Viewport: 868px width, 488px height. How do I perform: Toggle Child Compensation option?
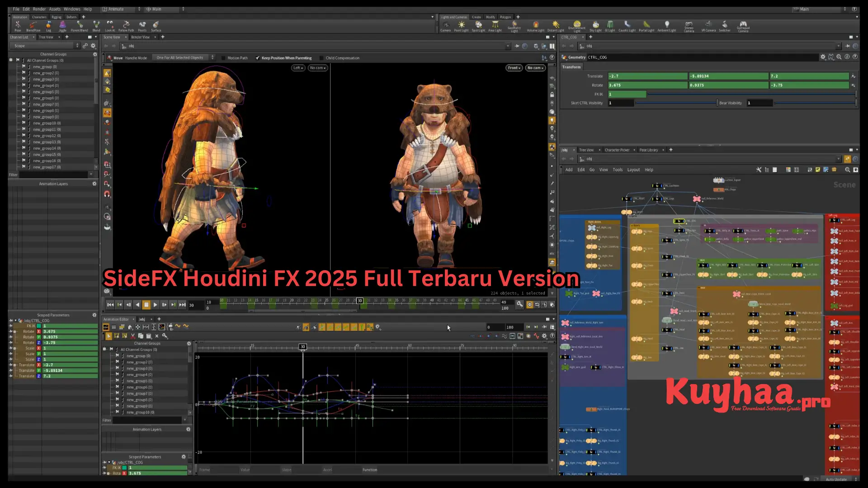point(322,58)
